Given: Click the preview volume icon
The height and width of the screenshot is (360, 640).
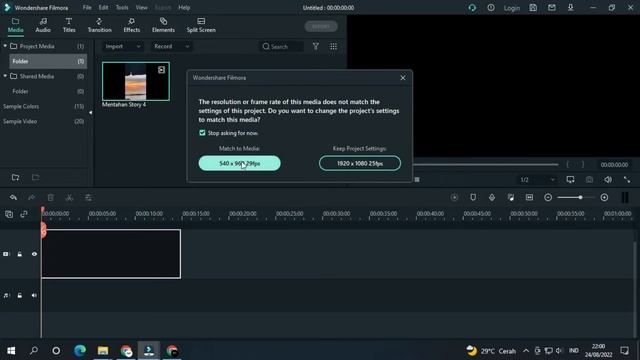Looking at the screenshot, I should 608,180.
